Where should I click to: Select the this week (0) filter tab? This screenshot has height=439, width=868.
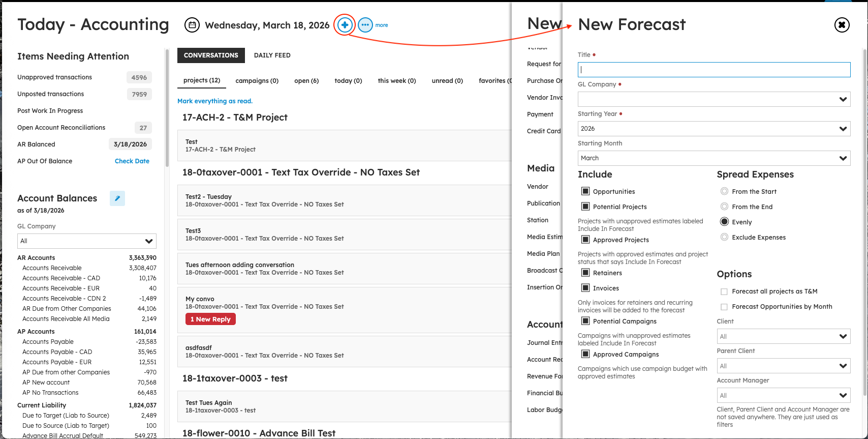[x=397, y=81]
